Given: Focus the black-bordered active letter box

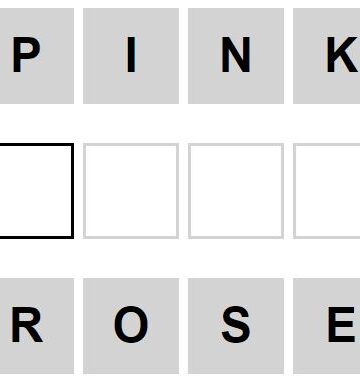Looking at the screenshot, I should point(37,191).
